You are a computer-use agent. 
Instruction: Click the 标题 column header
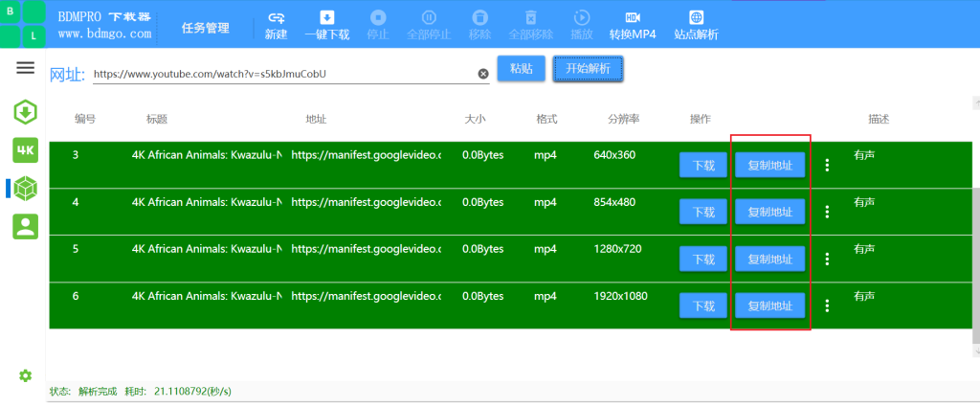[x=158, y=119]
